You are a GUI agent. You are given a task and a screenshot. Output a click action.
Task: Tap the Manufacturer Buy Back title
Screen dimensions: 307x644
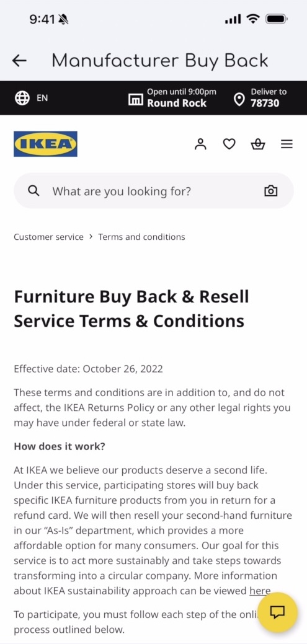pyautogui.click(x=160, y=61)
